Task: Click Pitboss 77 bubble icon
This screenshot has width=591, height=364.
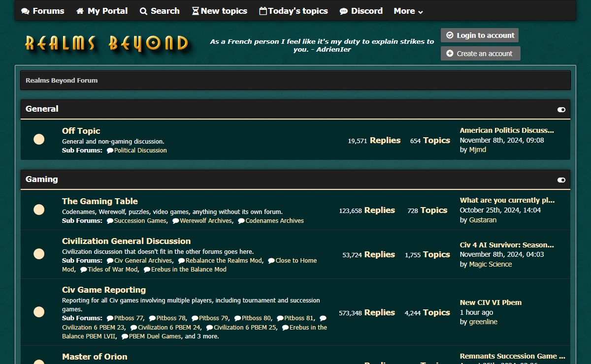Action: point(110,318)
